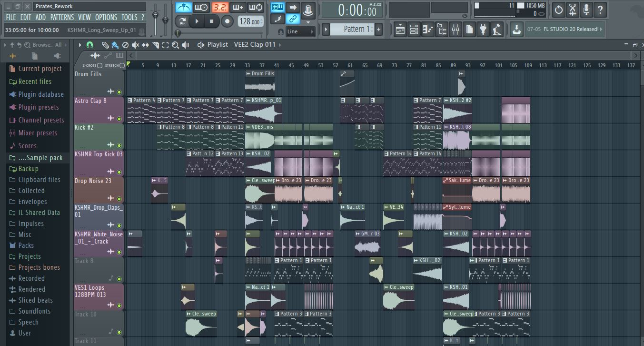Add a new pattern with plus button
This screenshot has height=346, width=644.
(379, 29)
